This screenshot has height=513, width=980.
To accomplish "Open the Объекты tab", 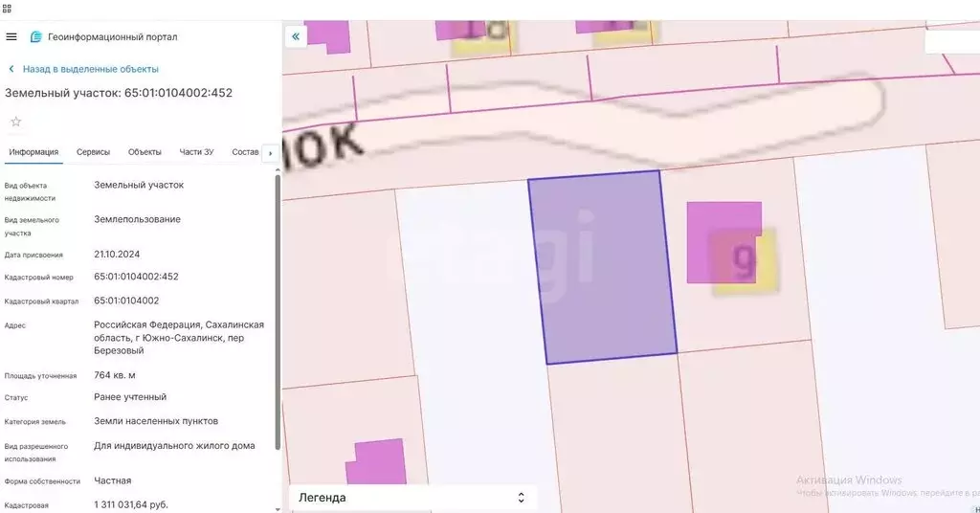I will point(145,152).
